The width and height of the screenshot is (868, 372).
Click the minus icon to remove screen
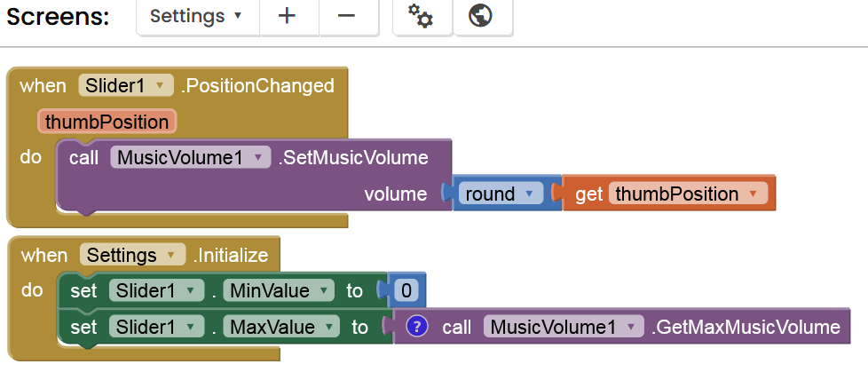[x=347, y=17]
